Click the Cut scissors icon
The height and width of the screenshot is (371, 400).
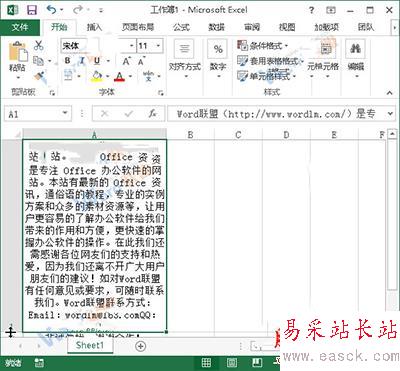[39, 45]
